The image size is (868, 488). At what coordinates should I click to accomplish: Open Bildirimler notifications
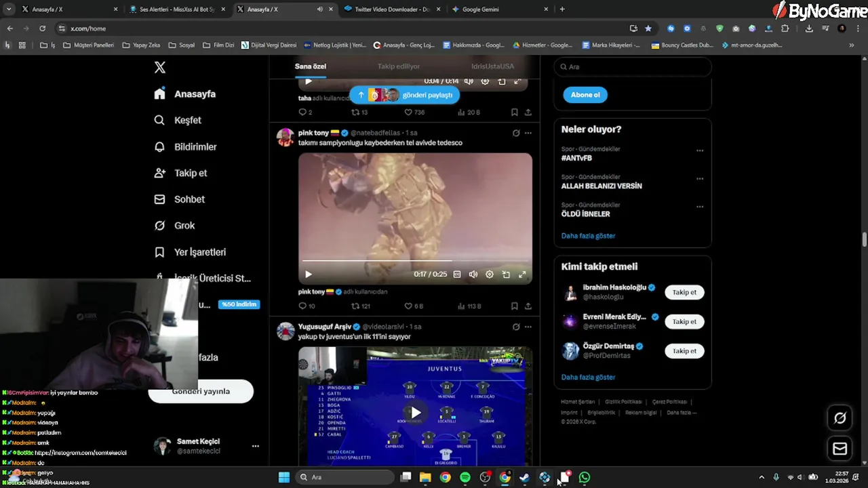pos(185,146)
